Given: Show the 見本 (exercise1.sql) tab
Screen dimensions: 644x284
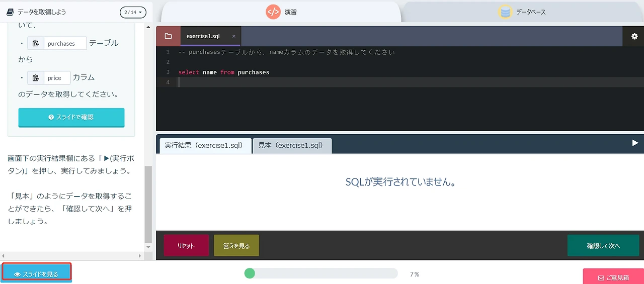Looking at the screenshot, I should tap(292, 145).
